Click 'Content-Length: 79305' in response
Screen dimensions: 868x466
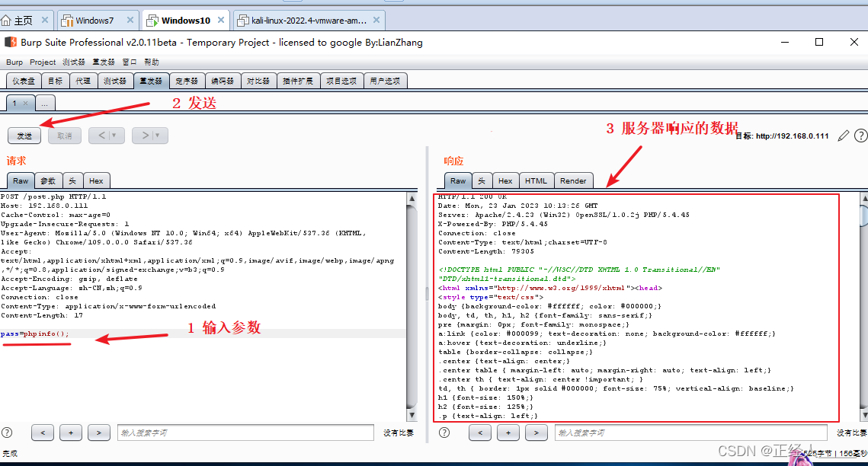[x=486, y=251]
